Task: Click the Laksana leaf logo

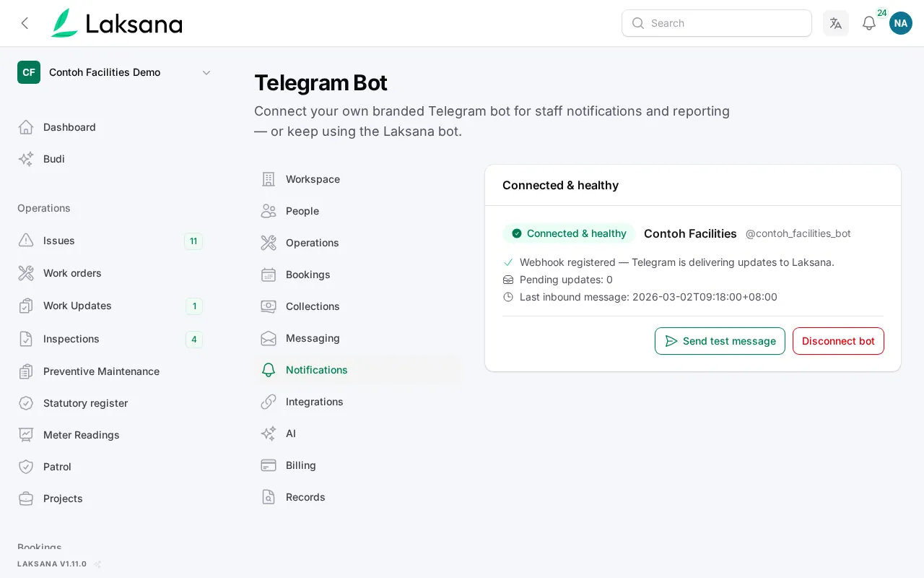Action: tap(64, 23)
